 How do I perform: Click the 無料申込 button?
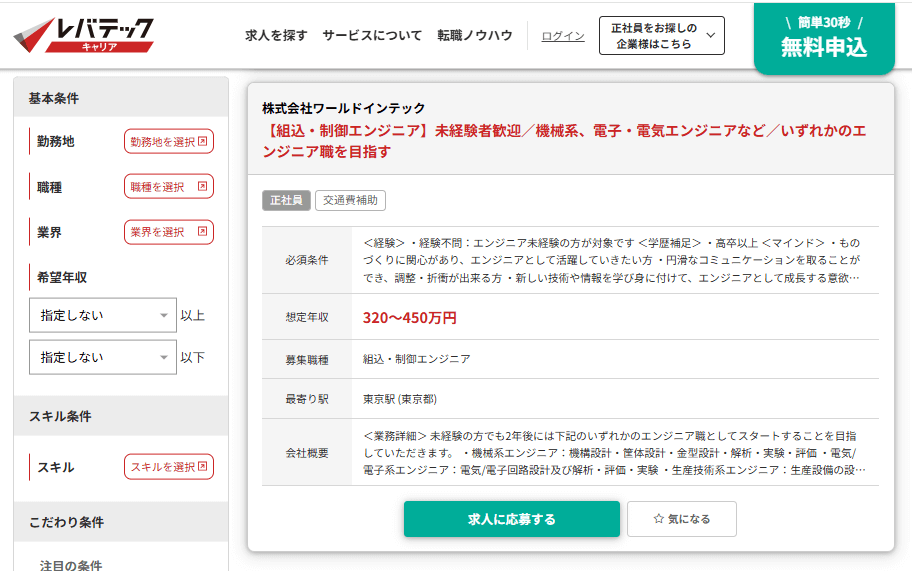[824, 38]
